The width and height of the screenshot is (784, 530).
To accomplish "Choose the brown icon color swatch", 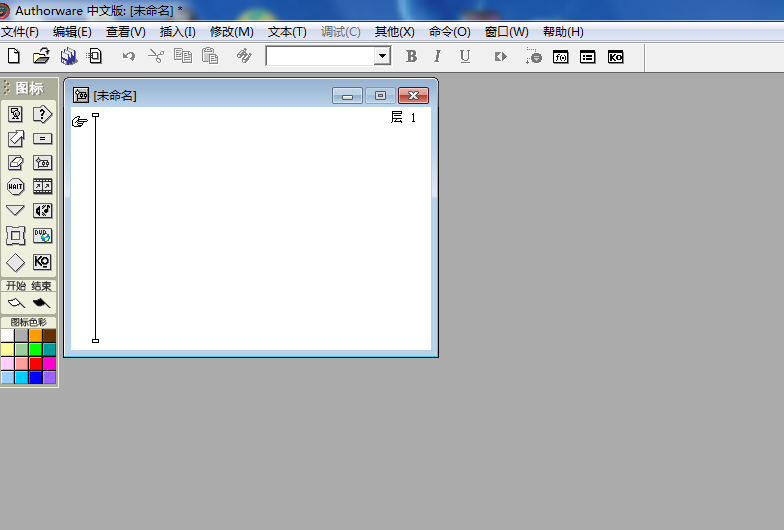I will tap(50, 336).
